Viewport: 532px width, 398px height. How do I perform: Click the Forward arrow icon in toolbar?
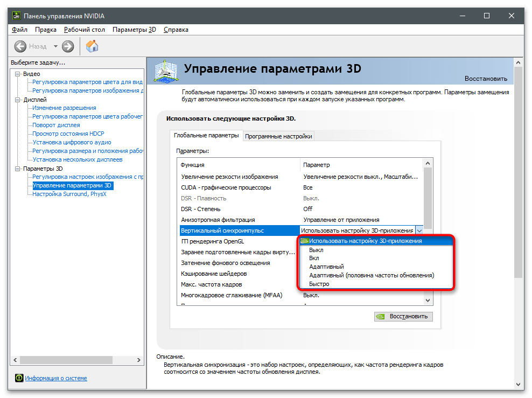[68, 46]
